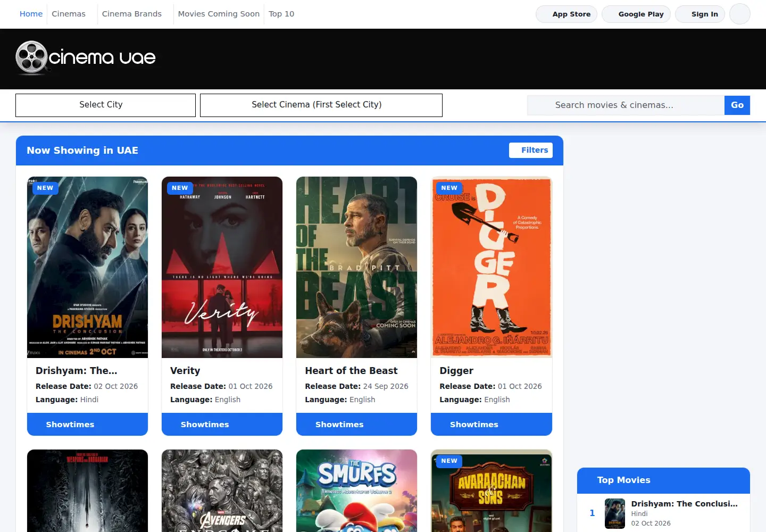View Showtimes for Drishyam
This screenshot has width=766, height=532.
(87, 424)
